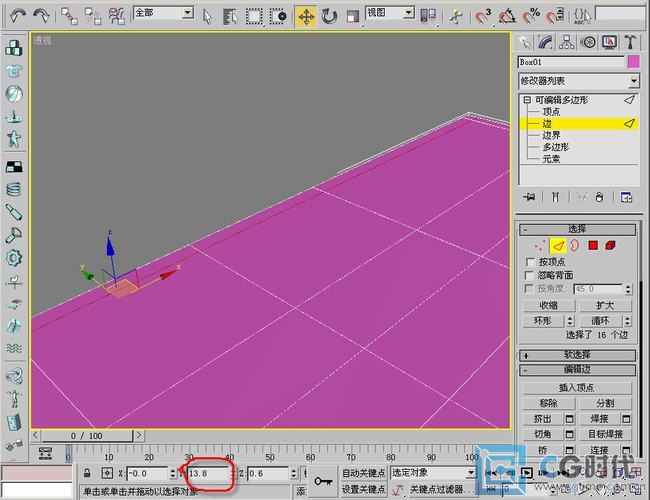Choose Element sub-object red cube icon

pyautogui.click(x=610, y=245)
